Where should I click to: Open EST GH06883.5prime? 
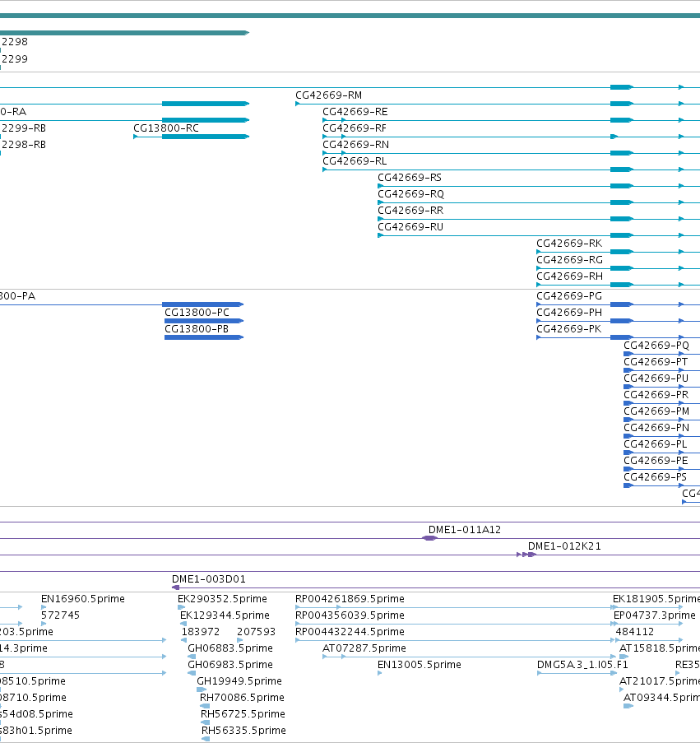coord(230,648)
